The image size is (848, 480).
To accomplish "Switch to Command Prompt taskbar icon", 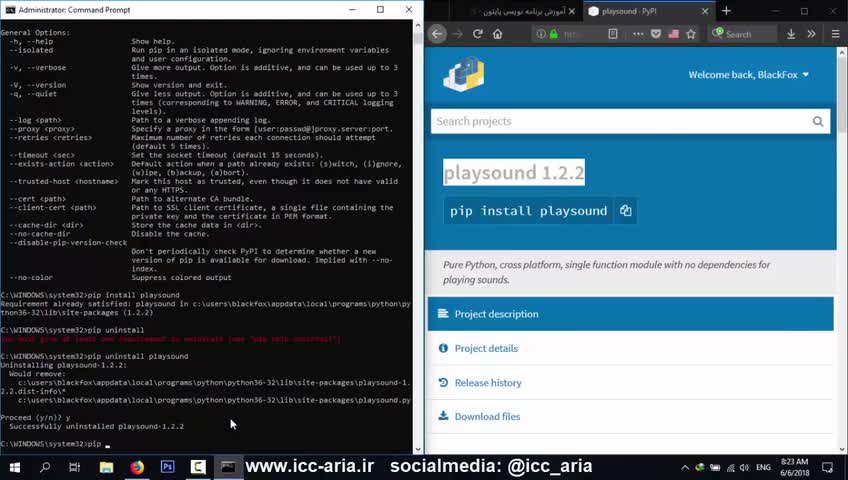I will (x=228, y=467).
